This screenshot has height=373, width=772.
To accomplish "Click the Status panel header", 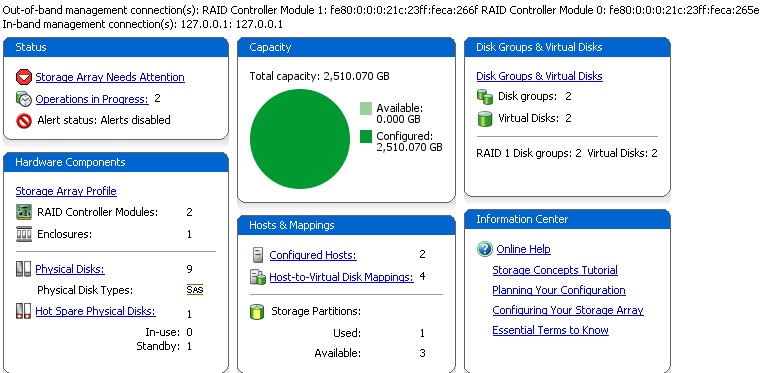I will 116,47.
